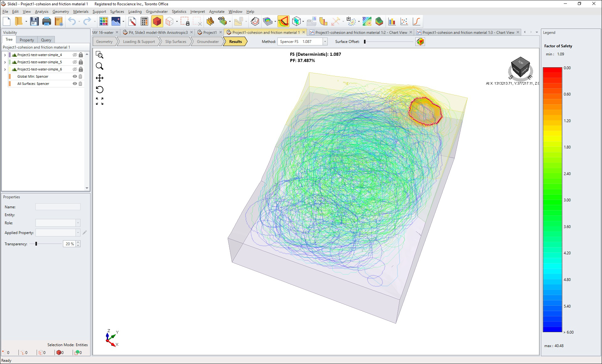Viewport: 602px width, 364px height.
Task: Toggle visibility of Global Min Spencer layer
Action: click(x=75, y=76)
